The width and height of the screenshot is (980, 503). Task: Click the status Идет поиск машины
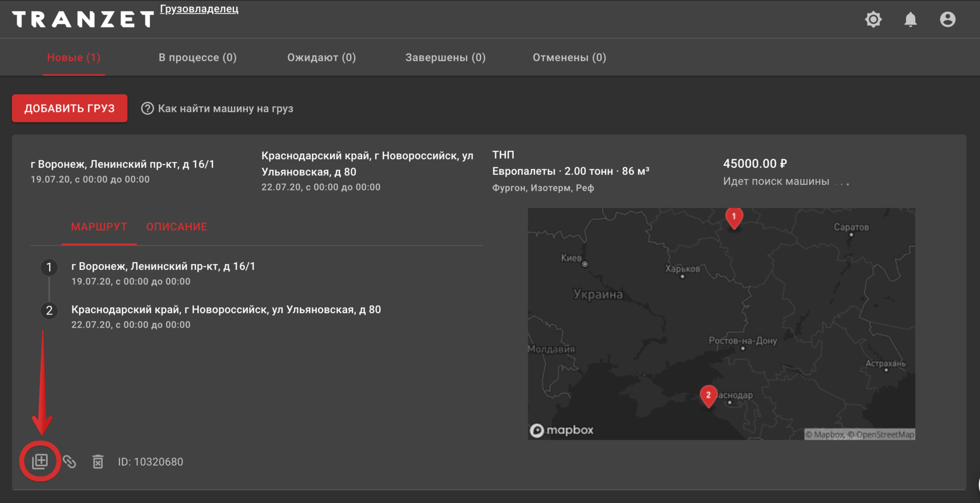coord(776,181)
